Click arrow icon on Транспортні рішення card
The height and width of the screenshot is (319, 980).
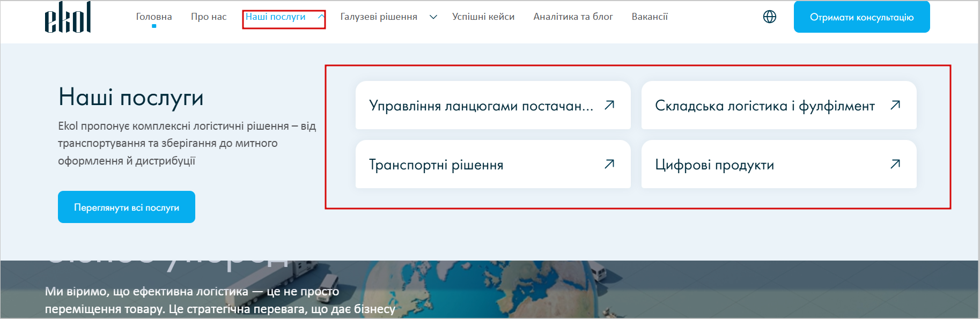point(609,164)
